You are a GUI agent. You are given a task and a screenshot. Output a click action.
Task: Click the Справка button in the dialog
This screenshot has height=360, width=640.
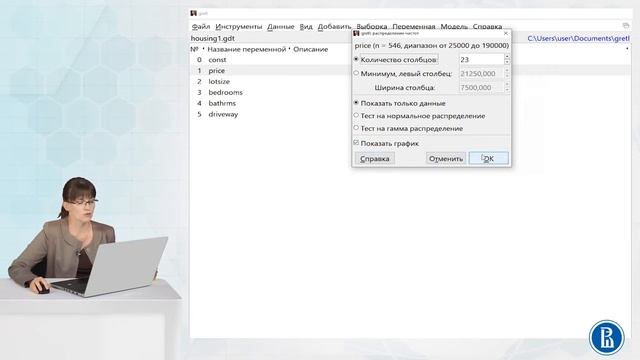click(374, 158)
